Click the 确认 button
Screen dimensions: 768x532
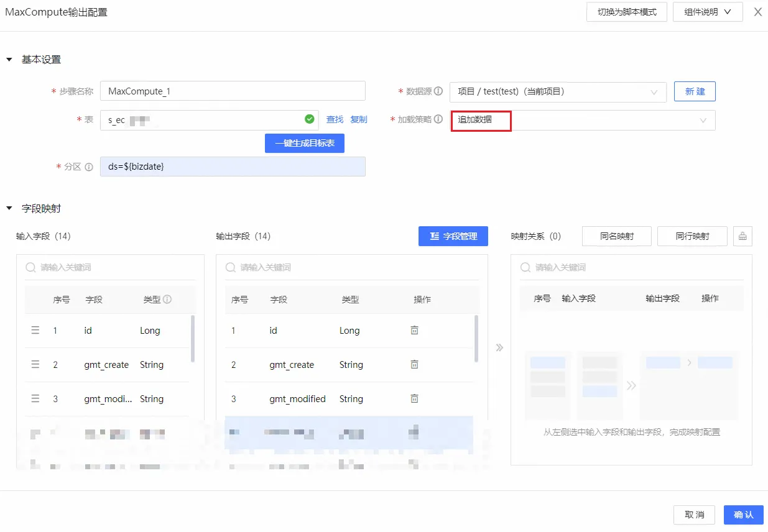click(744, 515)
